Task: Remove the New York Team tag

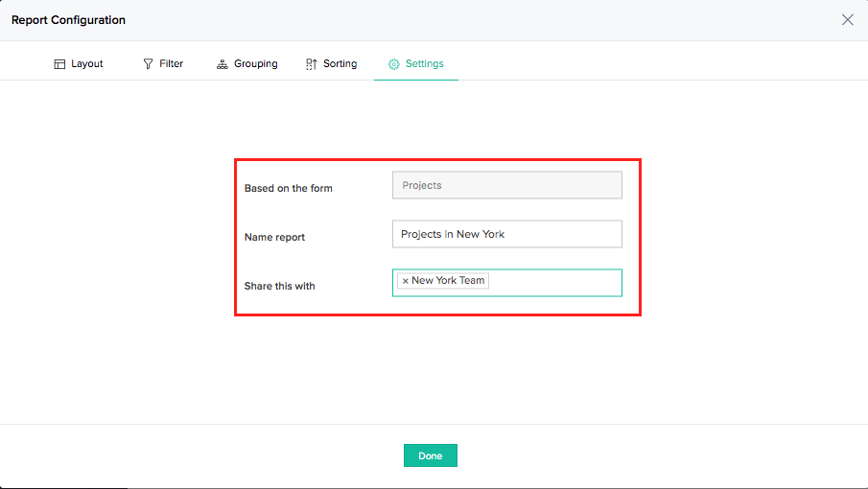Action: coord(405,281)
